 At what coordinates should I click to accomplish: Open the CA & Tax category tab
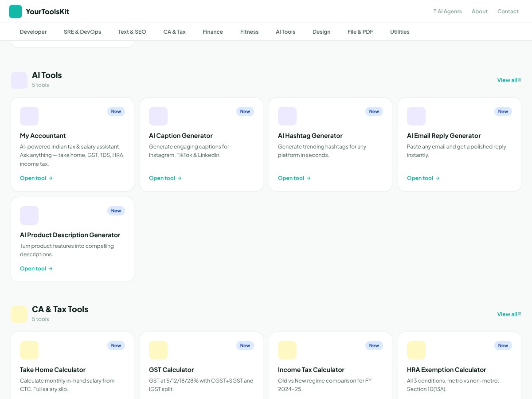[x=175, y=32]
